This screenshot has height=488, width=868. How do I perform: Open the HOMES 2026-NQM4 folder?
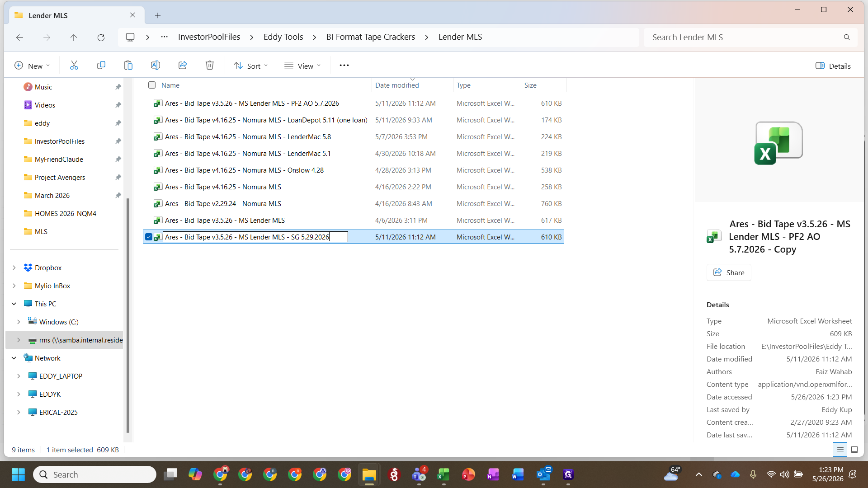66,213
